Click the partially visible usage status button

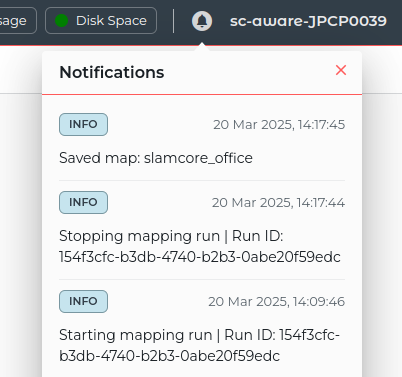coord(18,21)
